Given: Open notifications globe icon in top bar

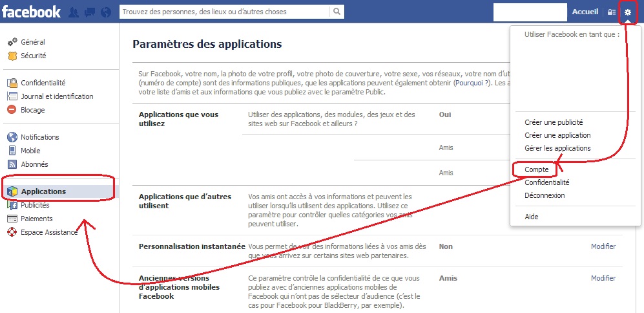Looking at the screenshot, I should (106, 12).
